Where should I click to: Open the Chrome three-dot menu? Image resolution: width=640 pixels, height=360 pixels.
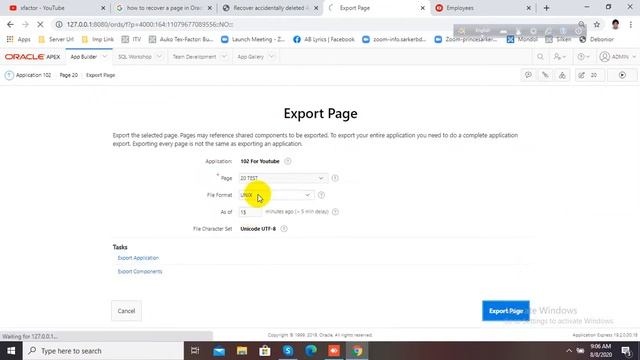coord(631,24)
